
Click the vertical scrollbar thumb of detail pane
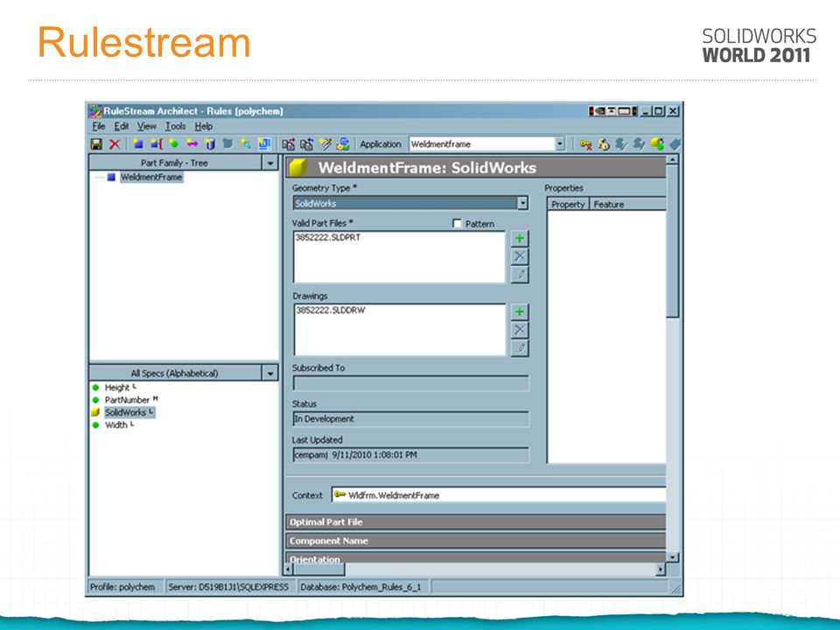pos(672,241)
